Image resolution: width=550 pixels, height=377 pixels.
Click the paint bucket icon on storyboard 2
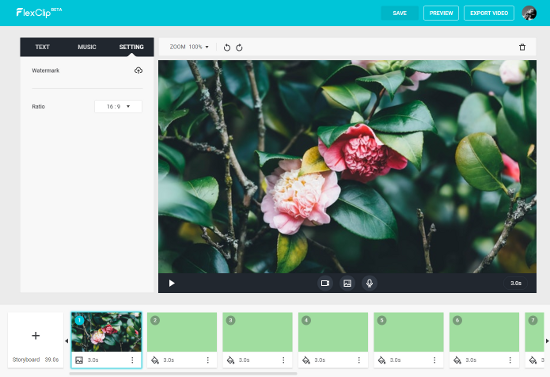(x=155, y=360)
